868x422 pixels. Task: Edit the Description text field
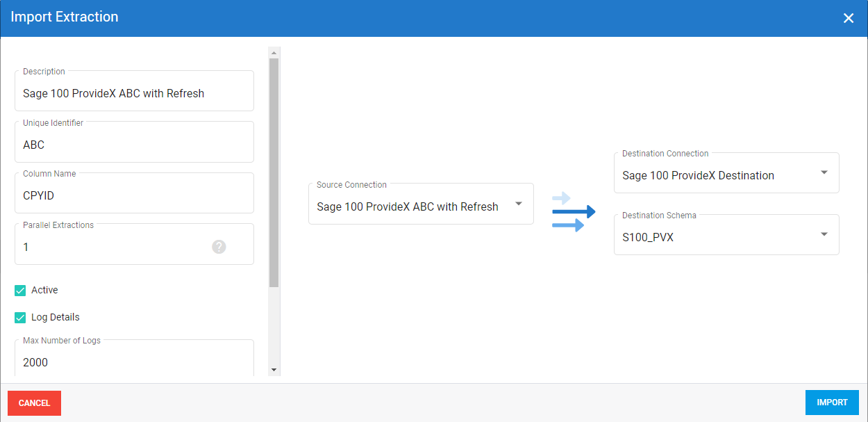(x=134, y=94)
